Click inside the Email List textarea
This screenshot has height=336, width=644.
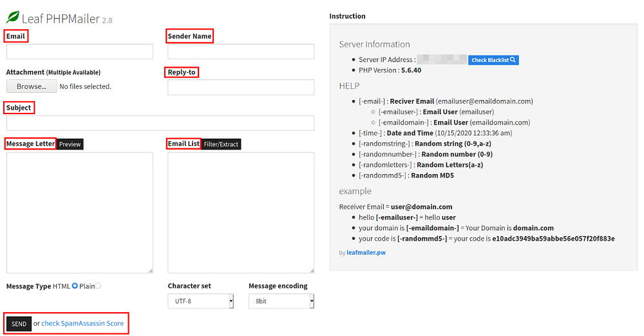click(241, 212)
